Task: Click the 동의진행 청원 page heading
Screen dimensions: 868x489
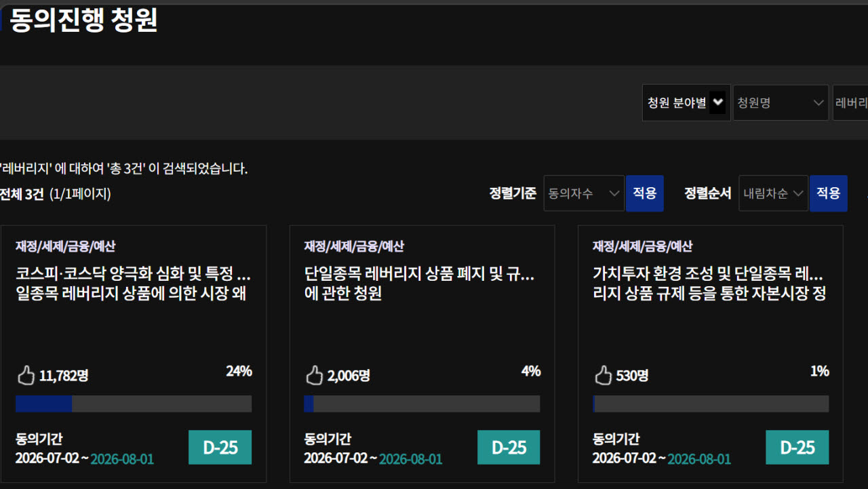Action: click(83, 20)
